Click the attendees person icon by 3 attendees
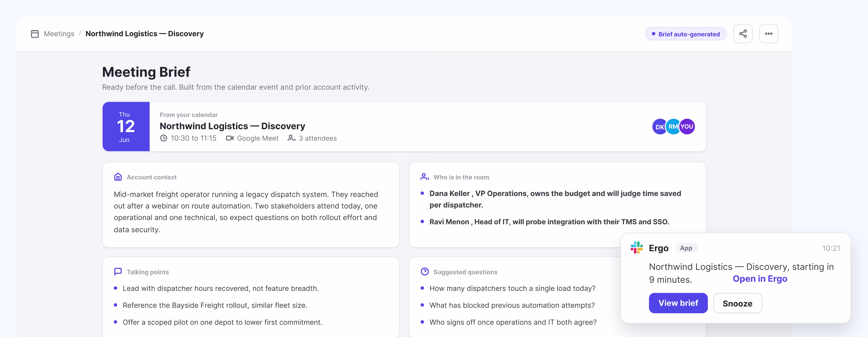868x337 pixels. pos(291,138)
